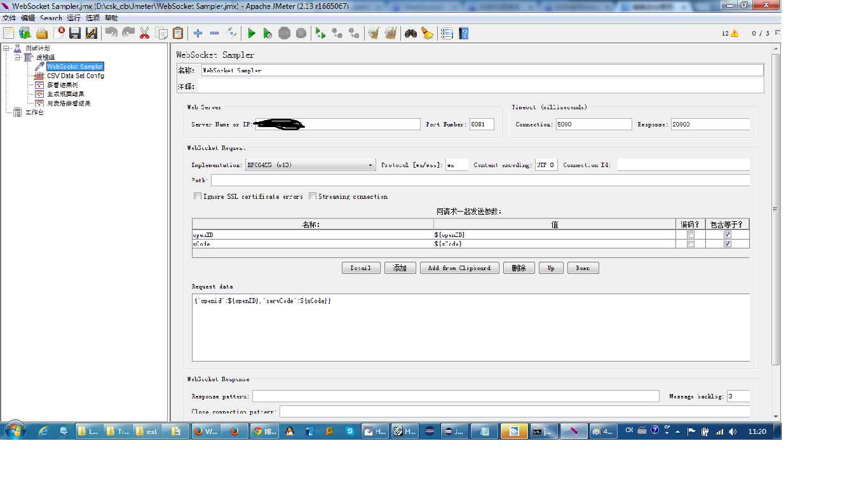Viewport: 868px width, 488px height.
Task: Toggle 包含等于 checkbox in the sCode row
Action: coord(728,244)
